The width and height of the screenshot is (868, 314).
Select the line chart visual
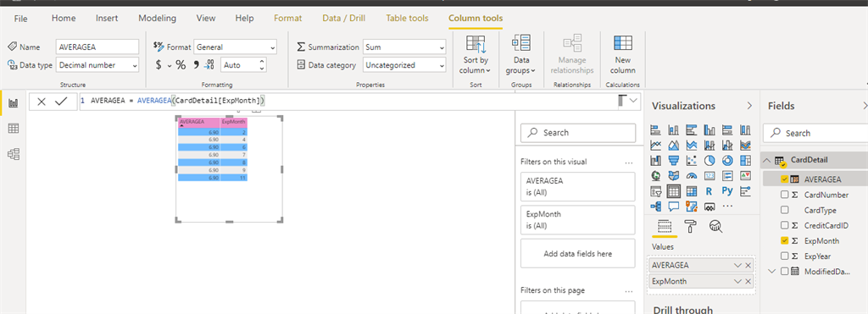point(656,146)
